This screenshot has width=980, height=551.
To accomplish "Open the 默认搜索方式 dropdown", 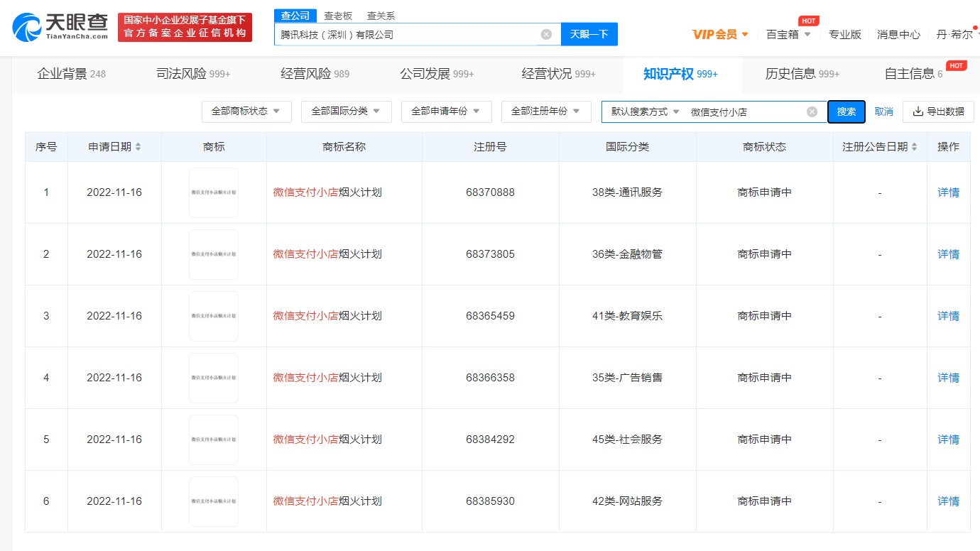I will pos(645,111).
